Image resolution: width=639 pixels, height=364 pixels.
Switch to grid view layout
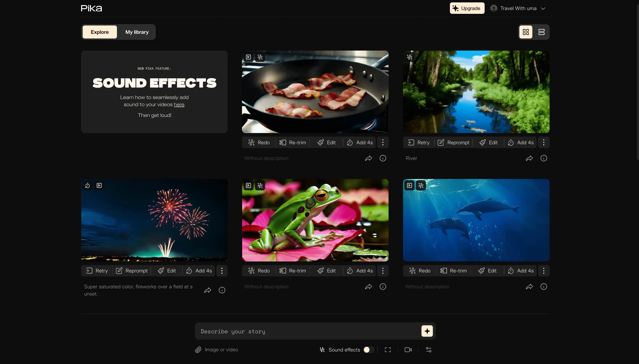(x=526, y=32)
